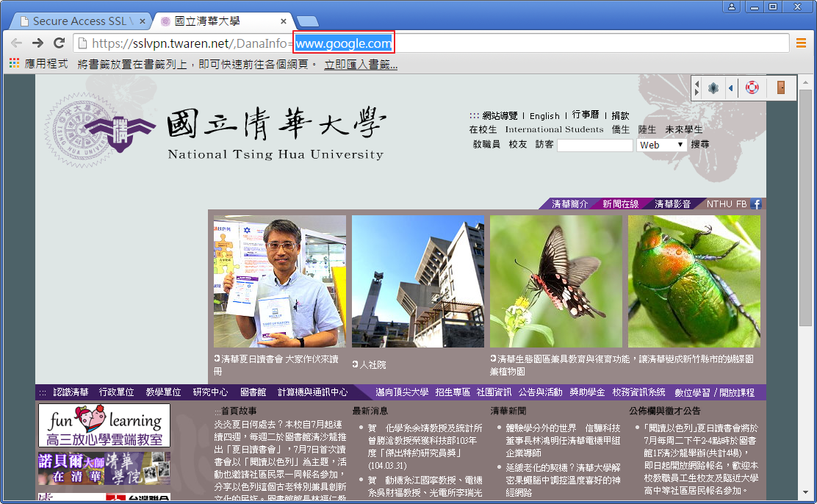The width and height of the screenshot is (817, 504).
Task: Open the 認識清華 navigation menu item
Action: click(x=71, y=392)
